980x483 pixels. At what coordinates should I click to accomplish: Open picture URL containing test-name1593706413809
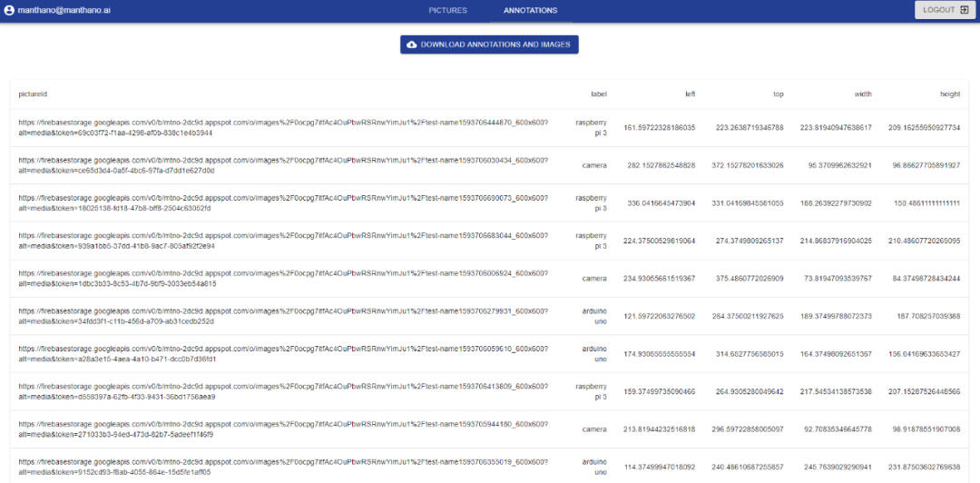(284, 391)
